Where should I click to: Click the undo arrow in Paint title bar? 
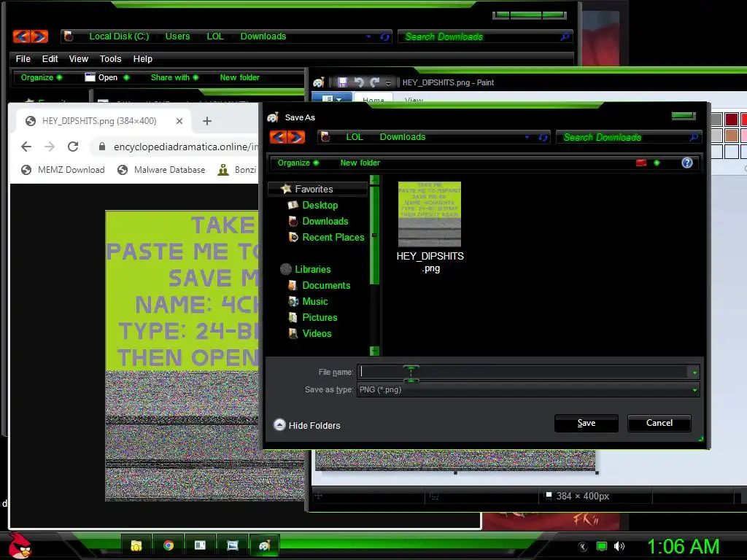point(359,82)
